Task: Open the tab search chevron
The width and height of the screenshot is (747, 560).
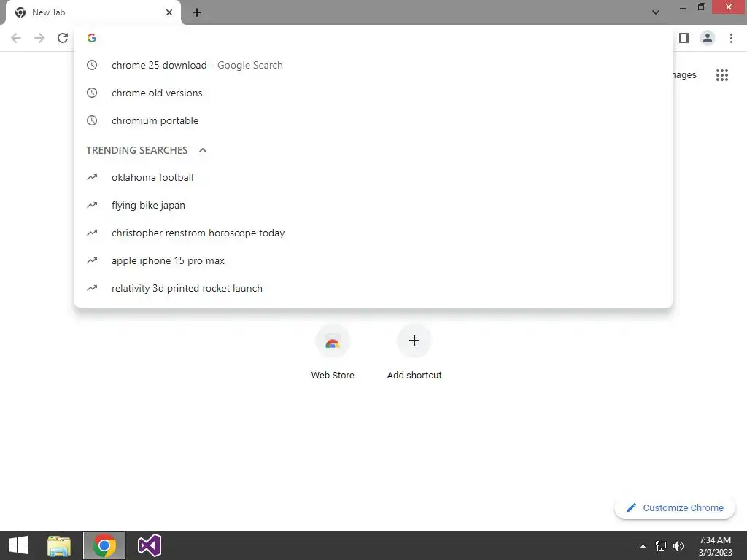Action: point(656,12)
